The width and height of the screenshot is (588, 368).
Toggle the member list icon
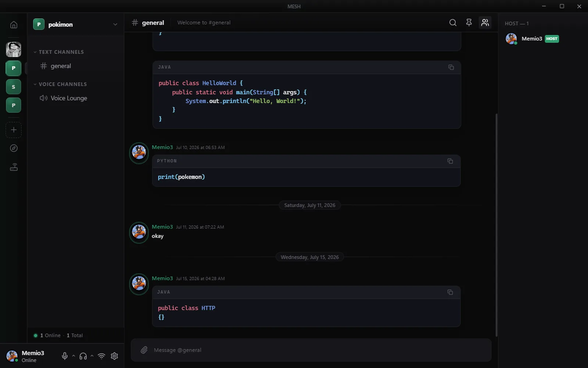pyautogui.click(x=485, y=22)
